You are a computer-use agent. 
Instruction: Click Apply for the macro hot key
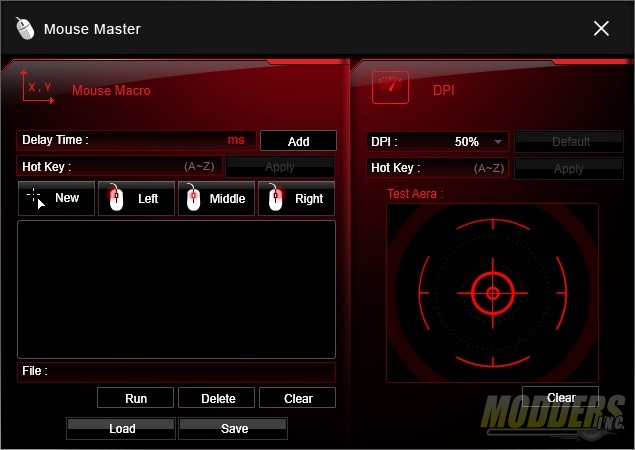280,167
